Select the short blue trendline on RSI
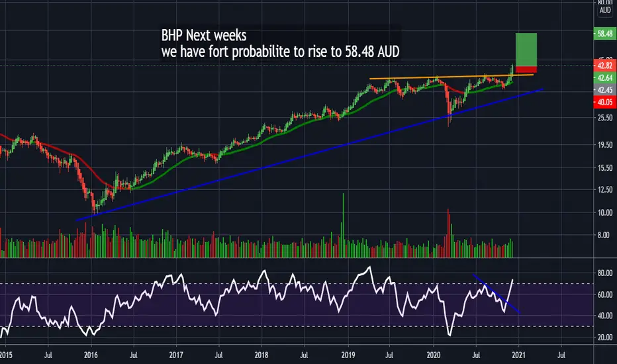The width and height of the screenshot is (617, 364). (x=497, y=294)
